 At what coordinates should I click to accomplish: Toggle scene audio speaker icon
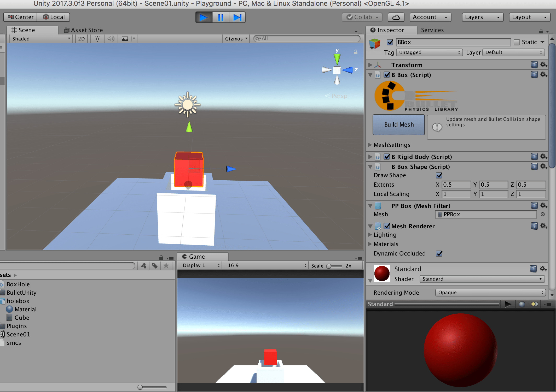tap(111, 39)
